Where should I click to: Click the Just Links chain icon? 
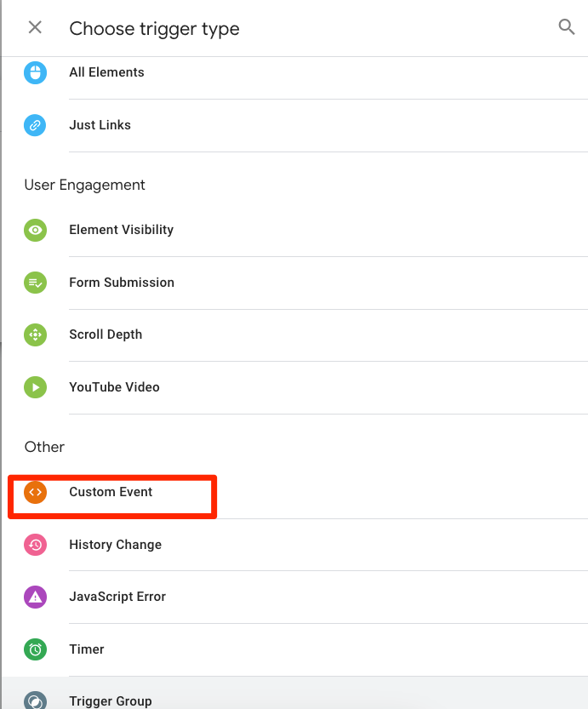[35, 125]
